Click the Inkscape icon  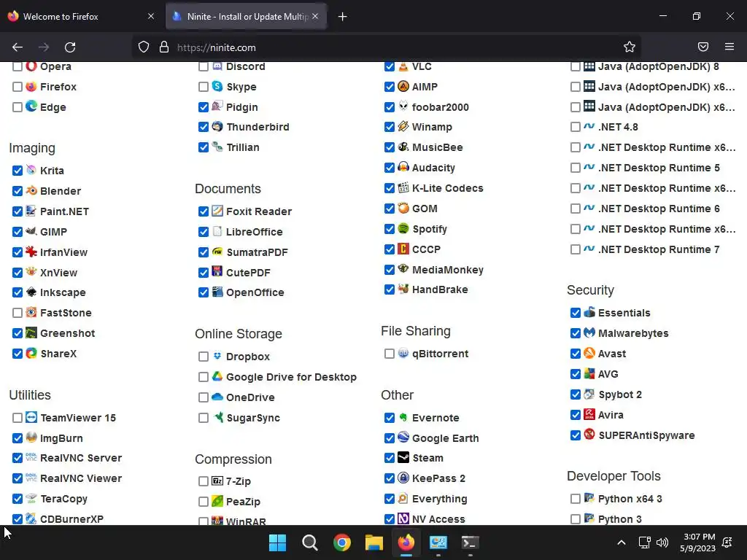31,292
